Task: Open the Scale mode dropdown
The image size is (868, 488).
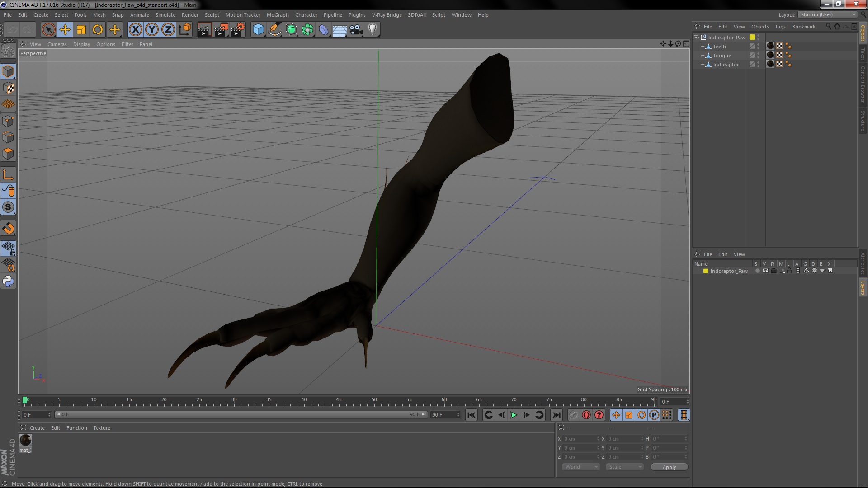Action: (625, 467)
